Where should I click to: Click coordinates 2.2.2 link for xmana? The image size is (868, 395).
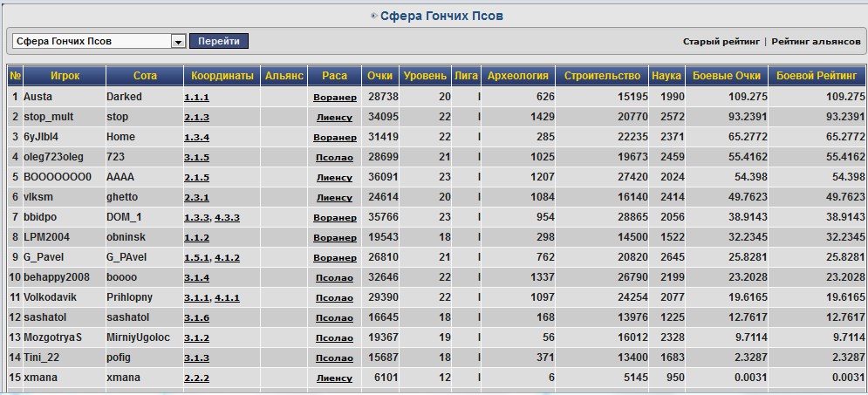[x=196, y=378]
